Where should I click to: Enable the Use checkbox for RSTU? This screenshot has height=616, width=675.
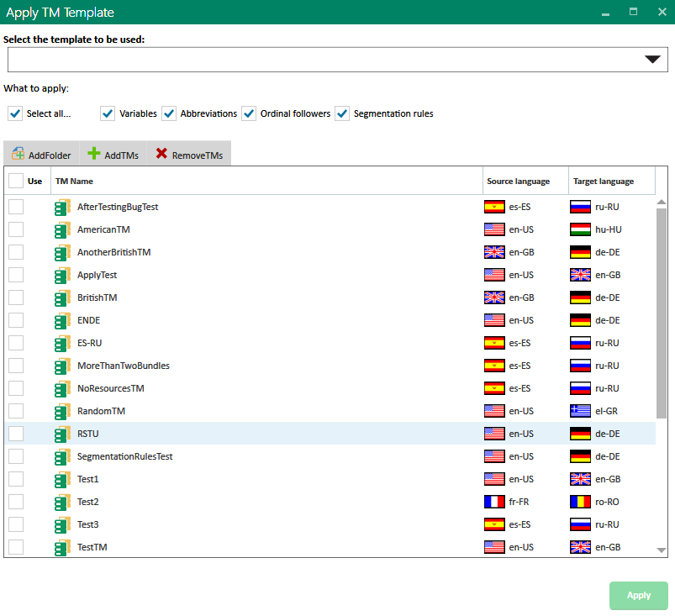point(16,434)
